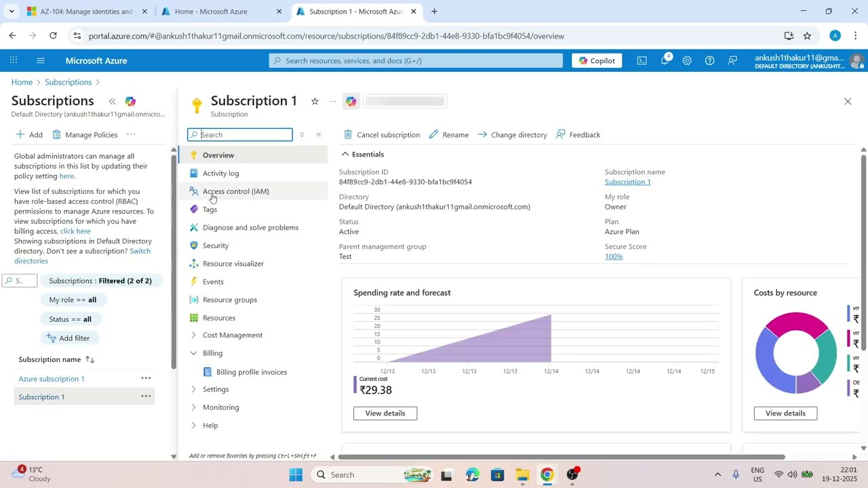868x488 pixels.
Task: Click the top bar feedback icon
Action: (732, 60)
